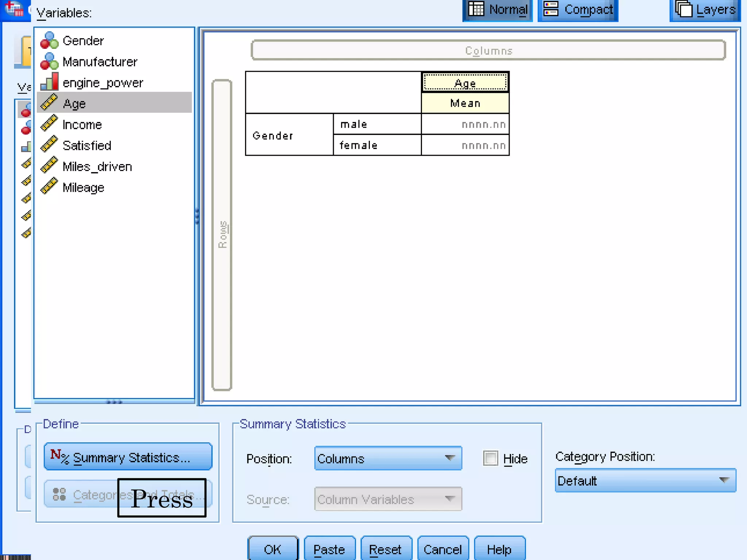The height and width of the screenshot is (560, 747).
Task: Click the Mileage scale ruler icon
Action: point(49,187)
